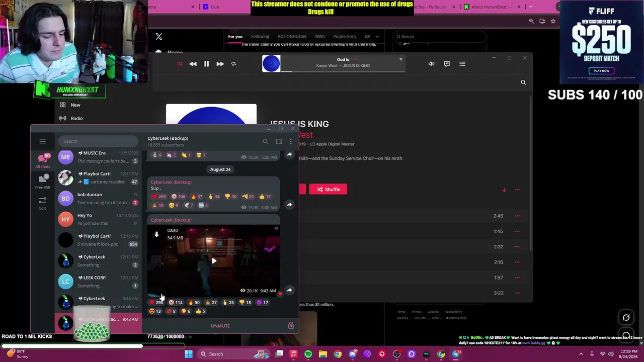Switch to the Purple Army tab on X

tap(345, 36)
